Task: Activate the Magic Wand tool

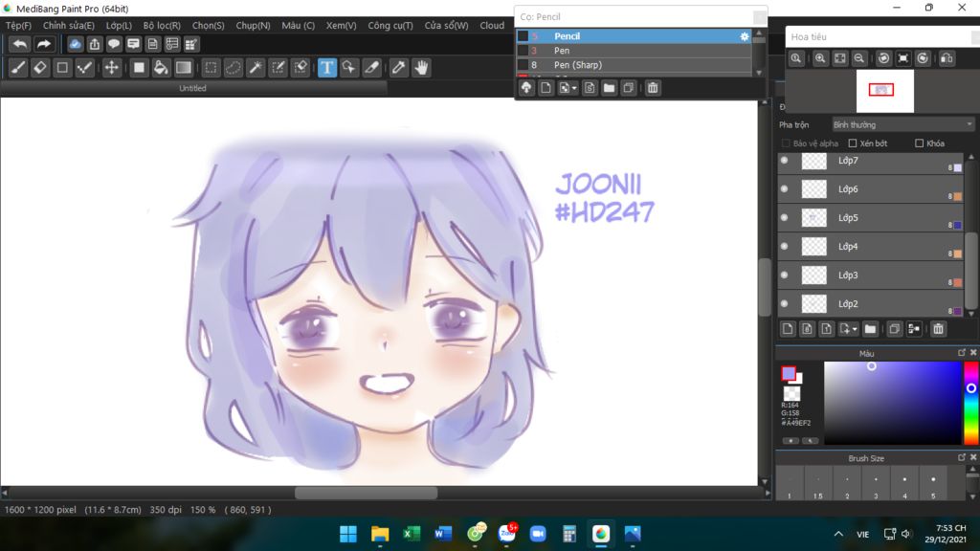Action: pos(256,68)
